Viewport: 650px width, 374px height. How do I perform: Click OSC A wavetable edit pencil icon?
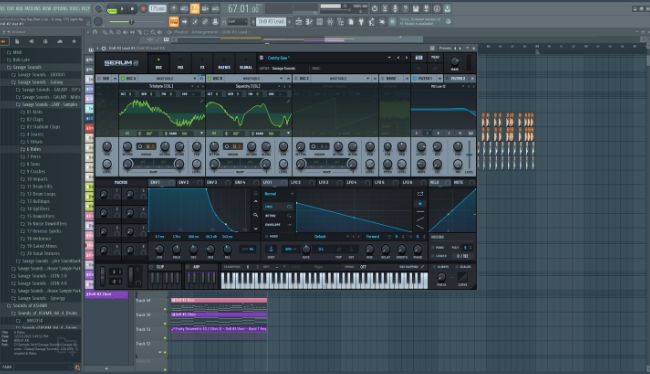click(x=202, y=101)
